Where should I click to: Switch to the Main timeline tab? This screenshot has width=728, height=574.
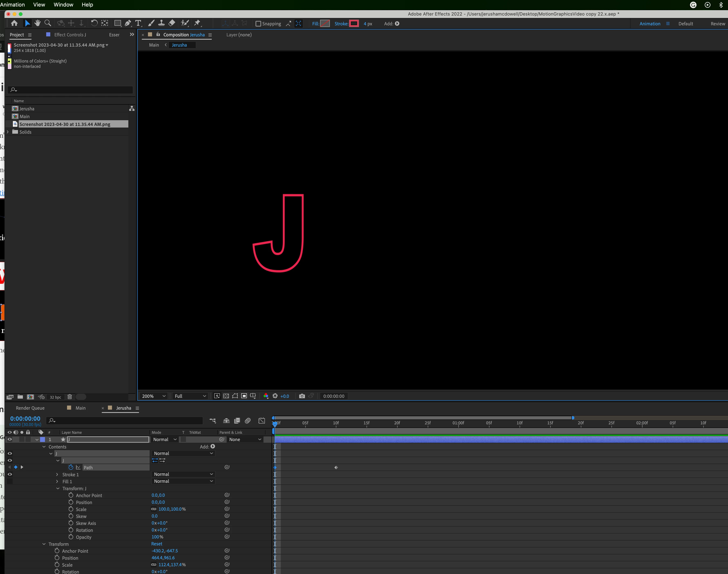[80, 408]
